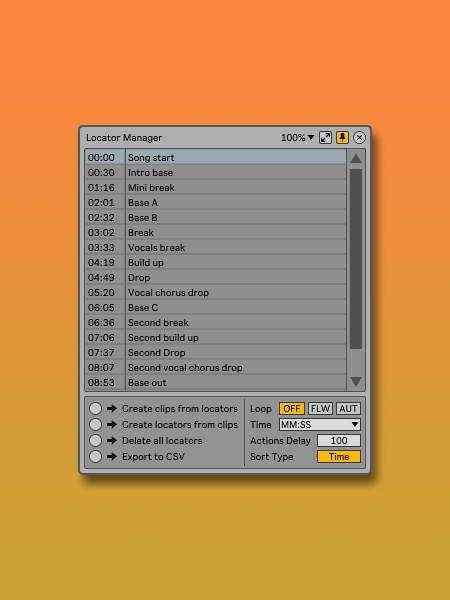Toggle the Sort Type Time button
This screenshot has height=600, width=450.
(x=339, y=457)
